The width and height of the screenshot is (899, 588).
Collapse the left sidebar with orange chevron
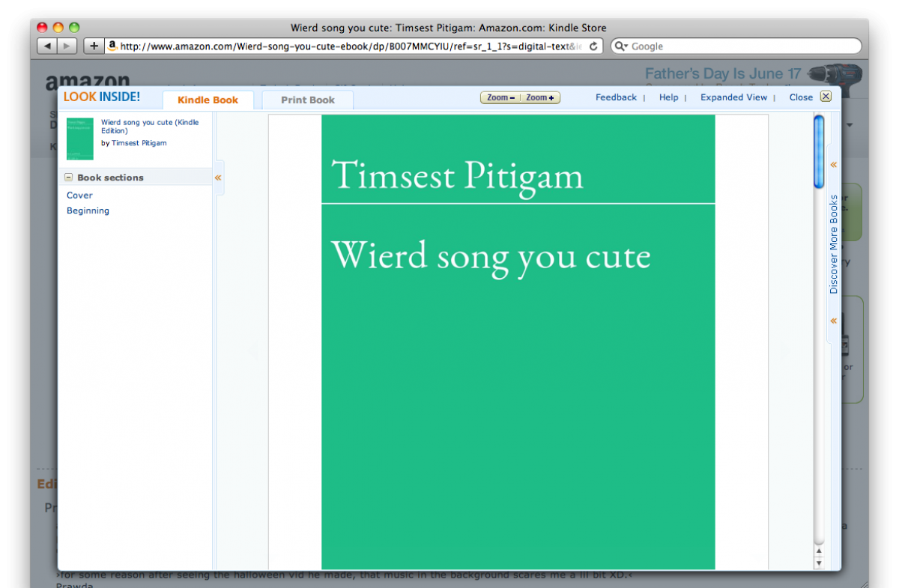coord(218,178)
